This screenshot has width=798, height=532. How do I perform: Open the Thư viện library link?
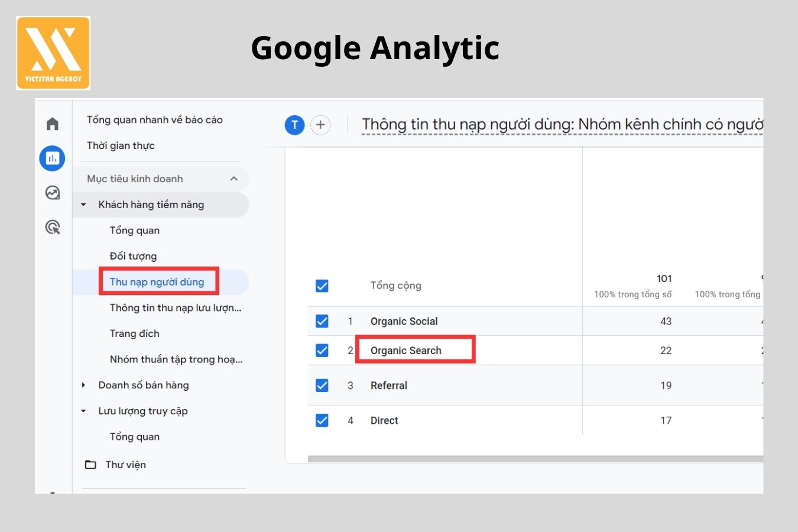[x=125, y=465]
